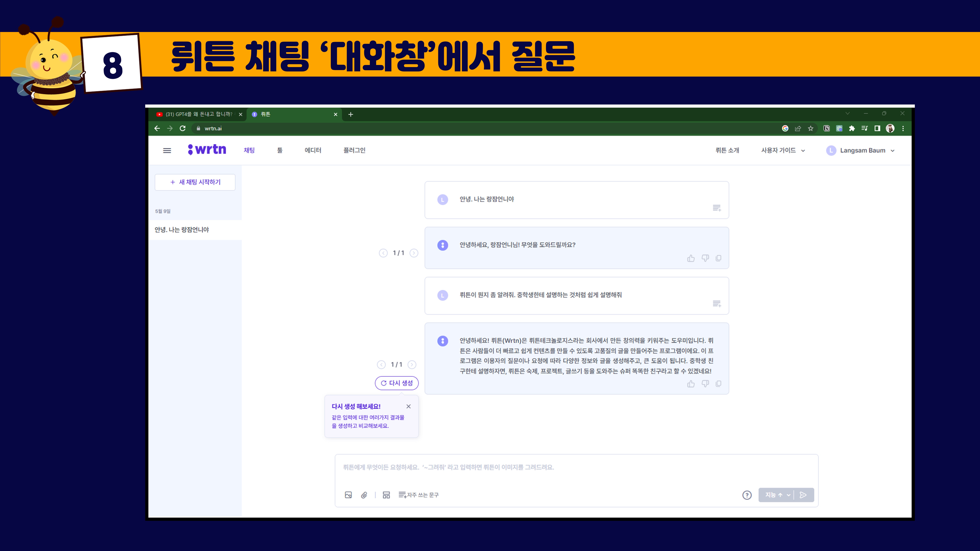
Task: Switch to the 툴 menu tab
Action: [x=280, y=150]
